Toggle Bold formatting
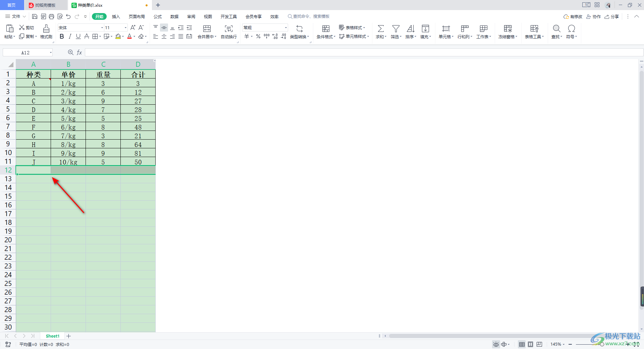 pyautogui.click(x=62, y=36)
